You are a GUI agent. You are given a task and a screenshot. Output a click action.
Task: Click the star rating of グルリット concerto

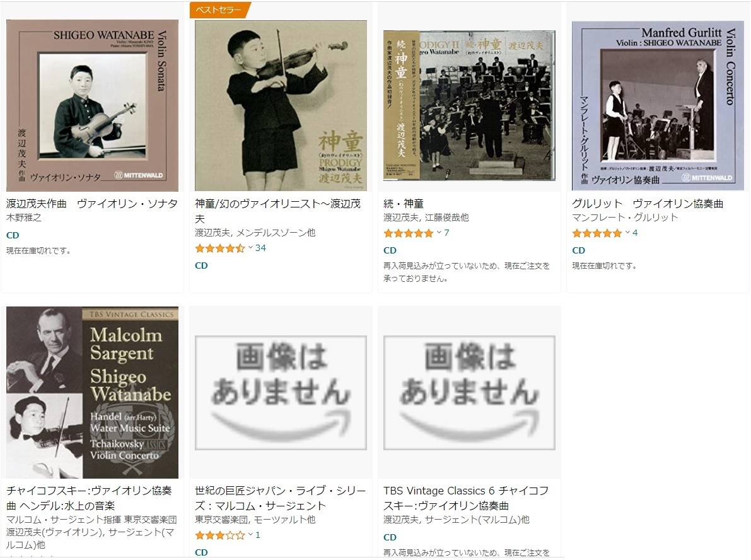tap(597, 233)
